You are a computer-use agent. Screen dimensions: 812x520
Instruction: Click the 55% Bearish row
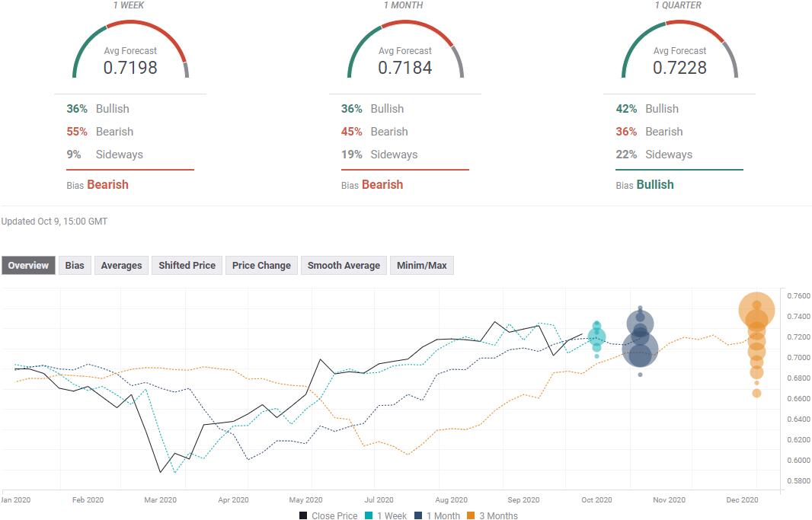click(100, 132)
